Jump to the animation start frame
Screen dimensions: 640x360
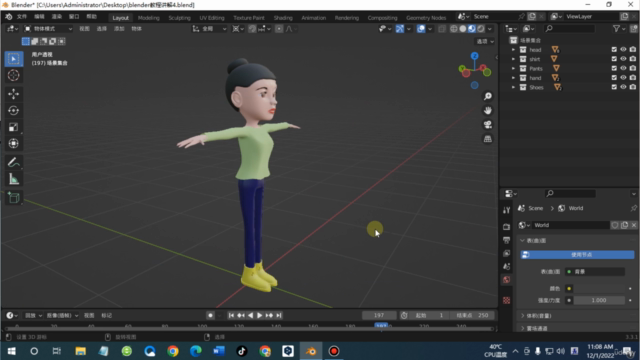tap(231, 316)
